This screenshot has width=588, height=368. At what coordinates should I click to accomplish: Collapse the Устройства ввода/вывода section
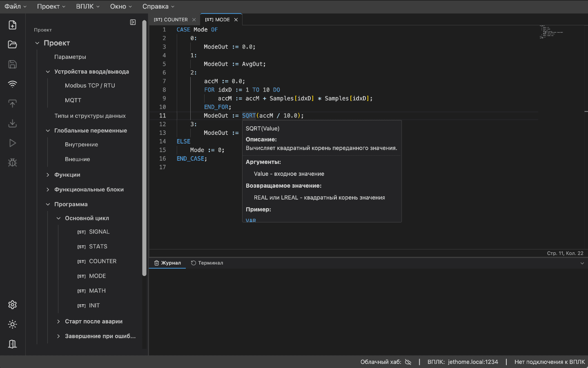[x=48, y=72]
